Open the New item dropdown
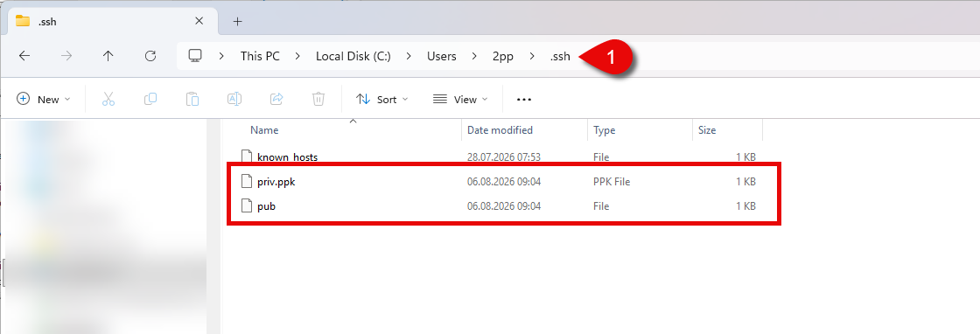 pos(43,100)
